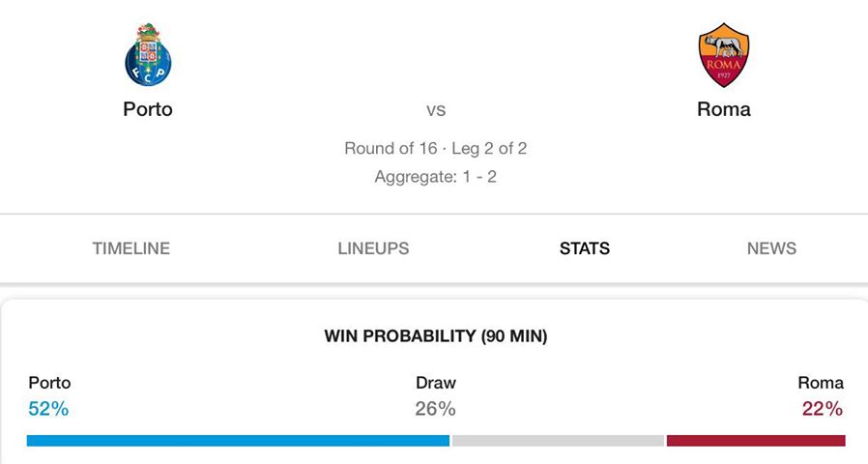Viewport: 868px width, 464px height.
Task: Click the Roma team name under crest
Action: click(724, 109)
